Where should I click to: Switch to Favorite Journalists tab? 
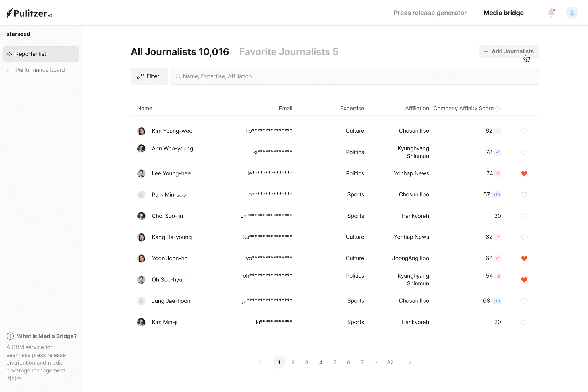pos(289,52)
